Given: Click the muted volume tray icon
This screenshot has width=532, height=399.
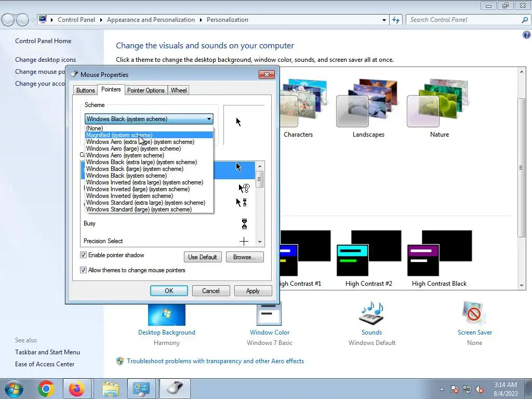Looking at the screenshot, I should click(480, 389).
